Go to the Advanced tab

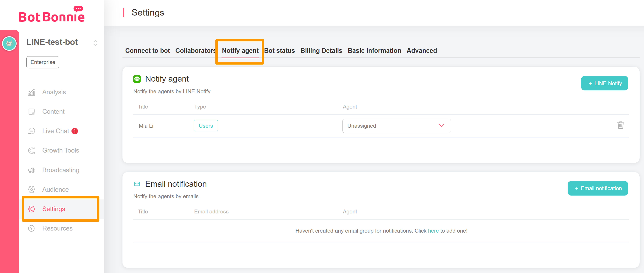coord(421,51)
